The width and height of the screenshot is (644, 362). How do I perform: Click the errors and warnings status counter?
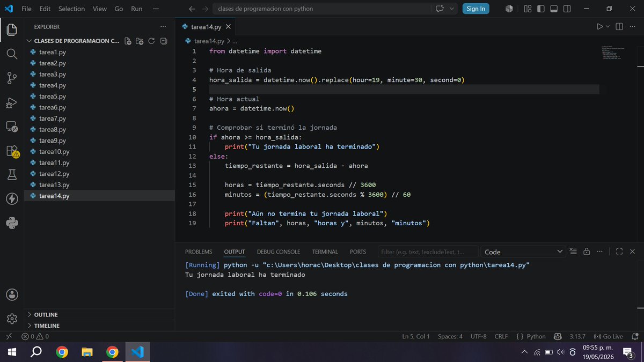click(x=35, y=336)
